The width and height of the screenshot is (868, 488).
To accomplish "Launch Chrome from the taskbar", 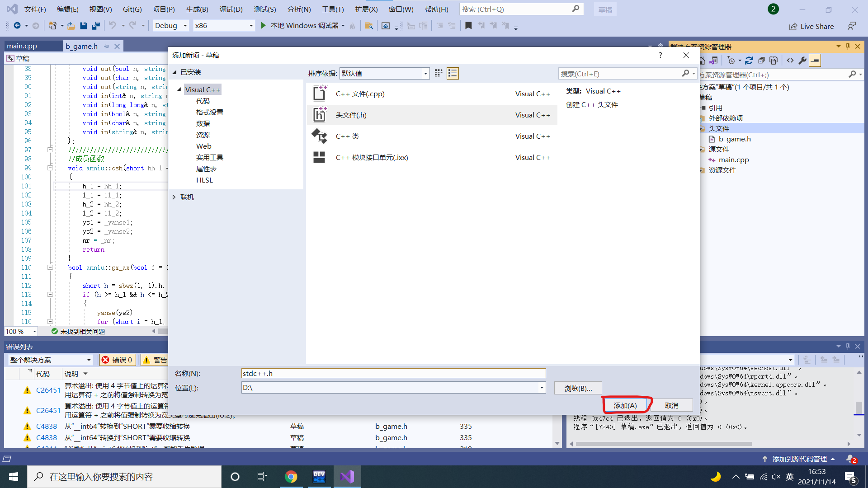I will pos(291,476).
